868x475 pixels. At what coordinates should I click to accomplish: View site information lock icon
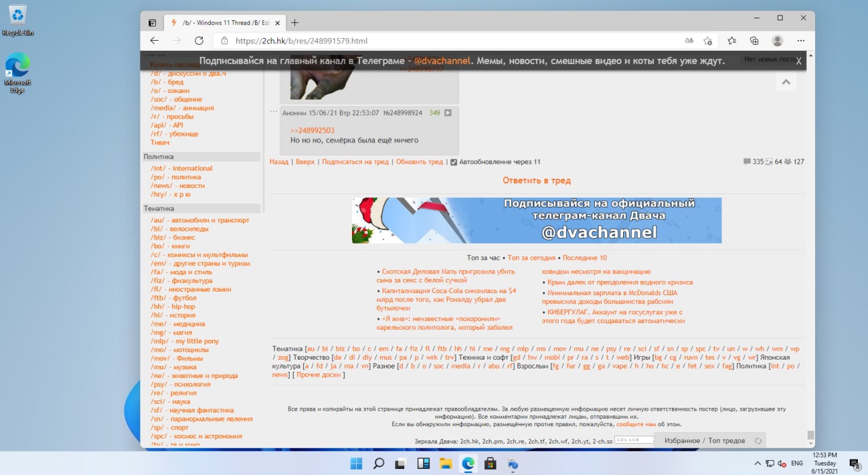[224, 41]
